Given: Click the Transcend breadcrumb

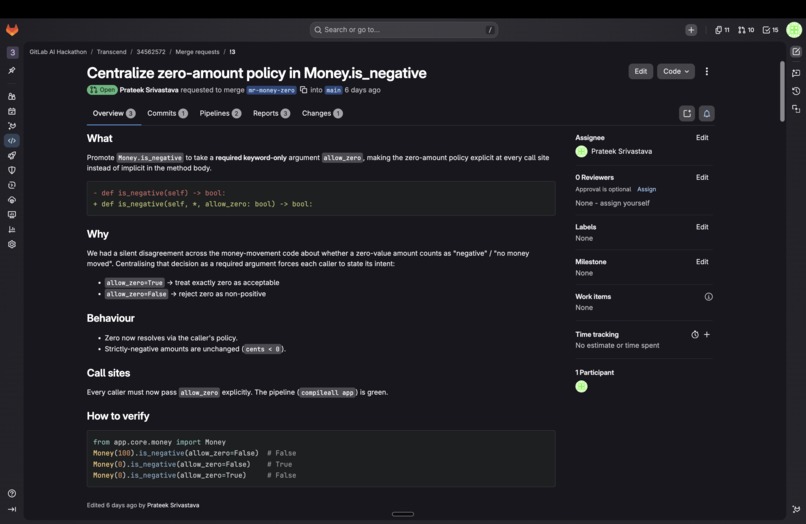Looking at the screenshot, I should [112, 52].
